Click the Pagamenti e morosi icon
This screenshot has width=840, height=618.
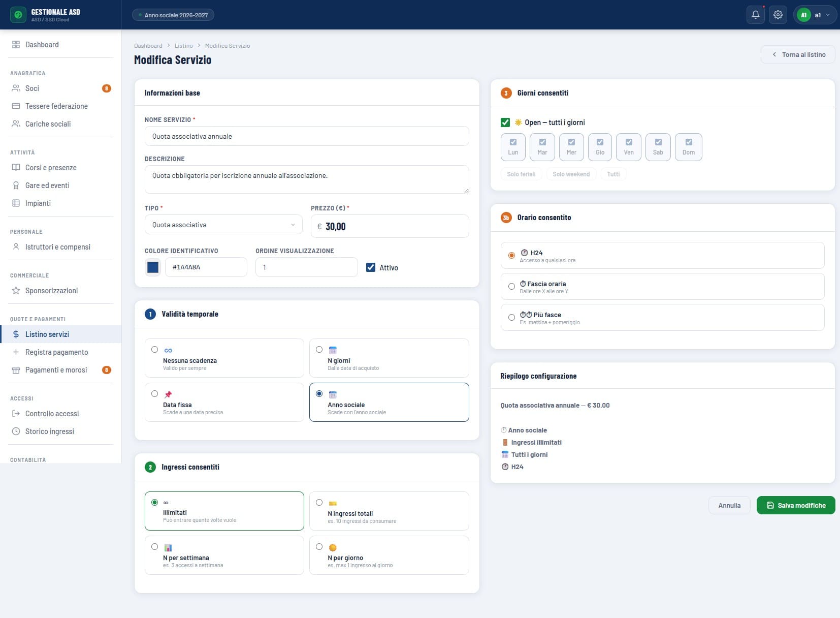pyautogui.click(x=16, y=370)
